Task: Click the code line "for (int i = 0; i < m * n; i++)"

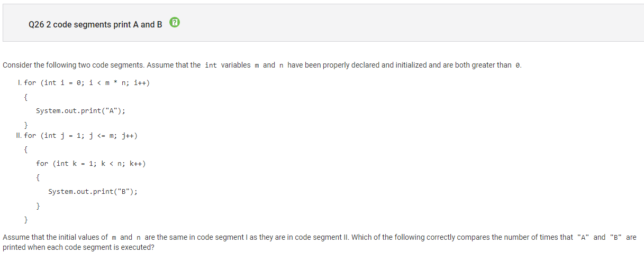Action: [87, 83]
